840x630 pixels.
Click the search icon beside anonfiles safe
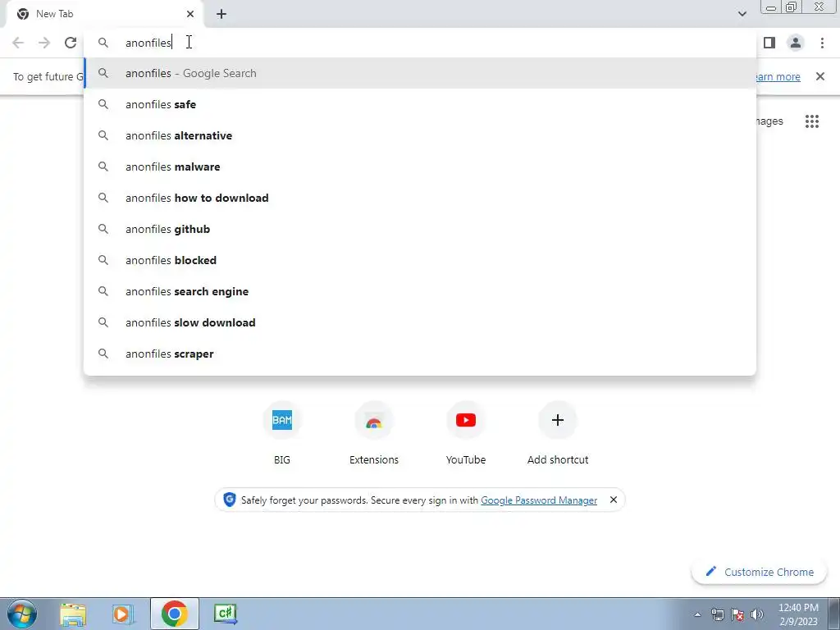tap(103, 104)
